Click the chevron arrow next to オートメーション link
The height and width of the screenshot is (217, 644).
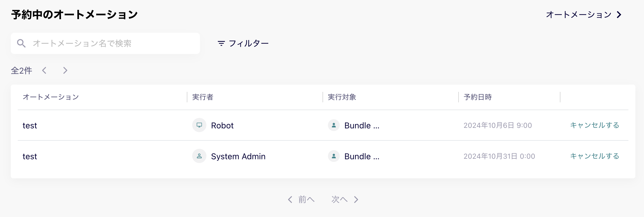619,15
